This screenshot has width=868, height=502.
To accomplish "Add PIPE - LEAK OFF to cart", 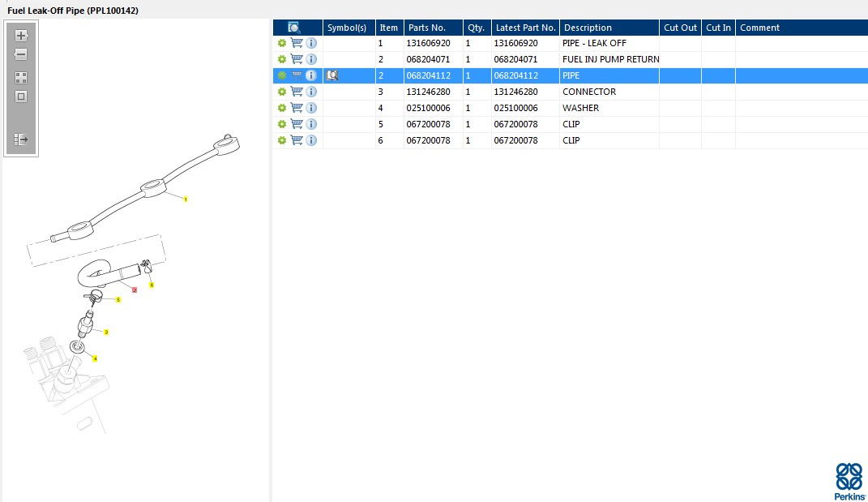I will (297, 43).
